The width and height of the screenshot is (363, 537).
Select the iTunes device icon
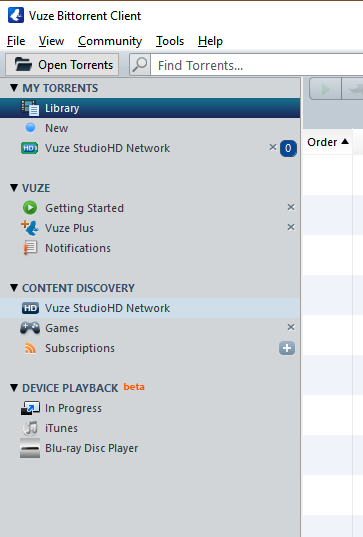(30, 428)
